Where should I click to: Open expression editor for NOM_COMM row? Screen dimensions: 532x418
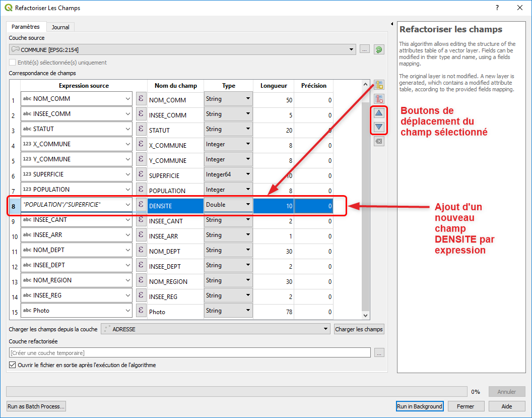[141, 99]
